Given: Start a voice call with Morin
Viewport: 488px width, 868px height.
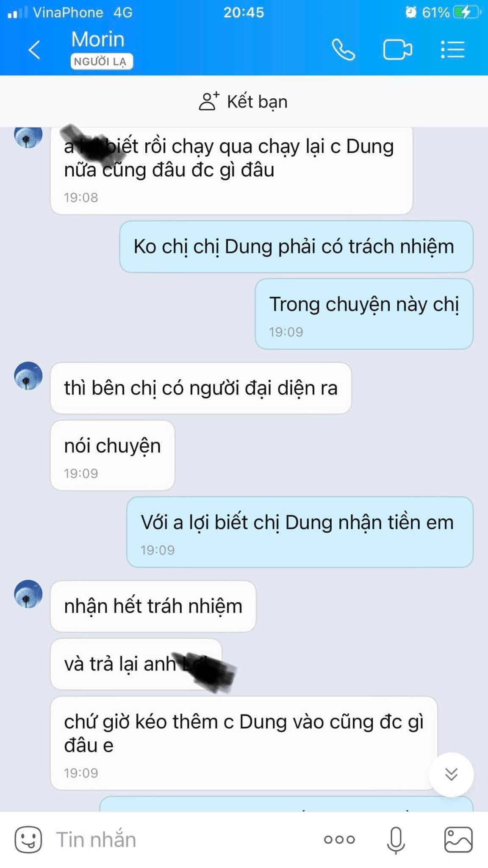Looking at the screenshot, I should tap(343, 50).
